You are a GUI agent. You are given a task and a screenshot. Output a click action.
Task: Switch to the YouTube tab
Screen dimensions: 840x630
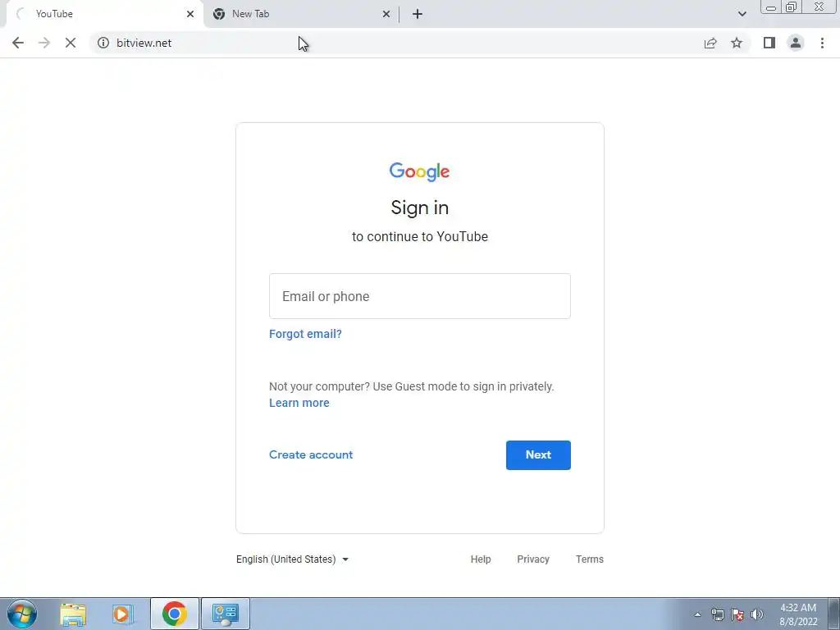[x=104, y=14]
